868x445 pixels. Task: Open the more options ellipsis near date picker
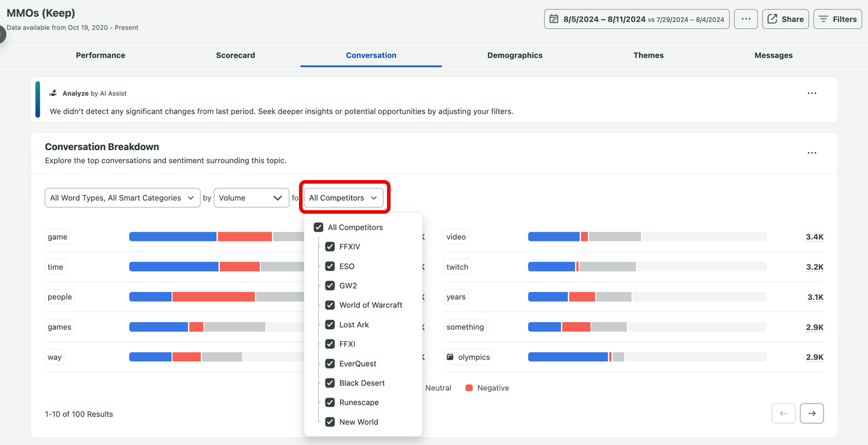[746, 19]
